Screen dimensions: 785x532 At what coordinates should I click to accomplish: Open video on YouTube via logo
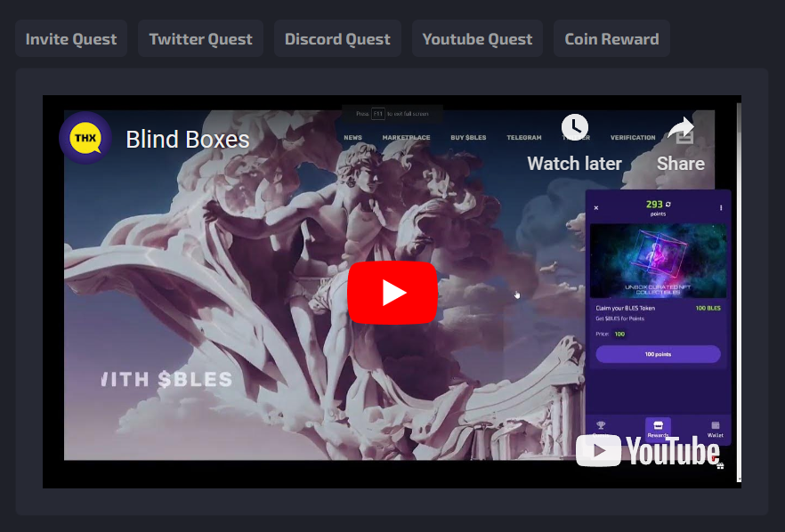click(648, 450)
